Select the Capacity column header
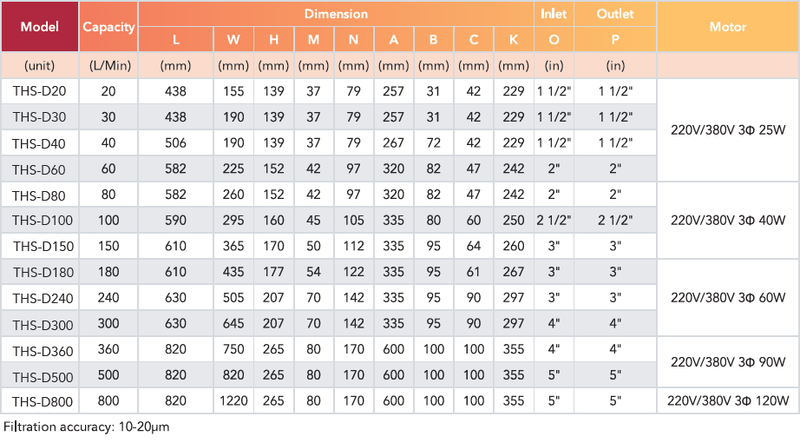 coord(108,27)
